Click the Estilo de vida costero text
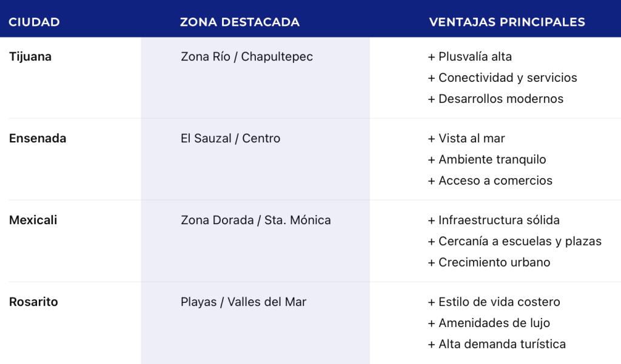 click(x=494, y=302)
